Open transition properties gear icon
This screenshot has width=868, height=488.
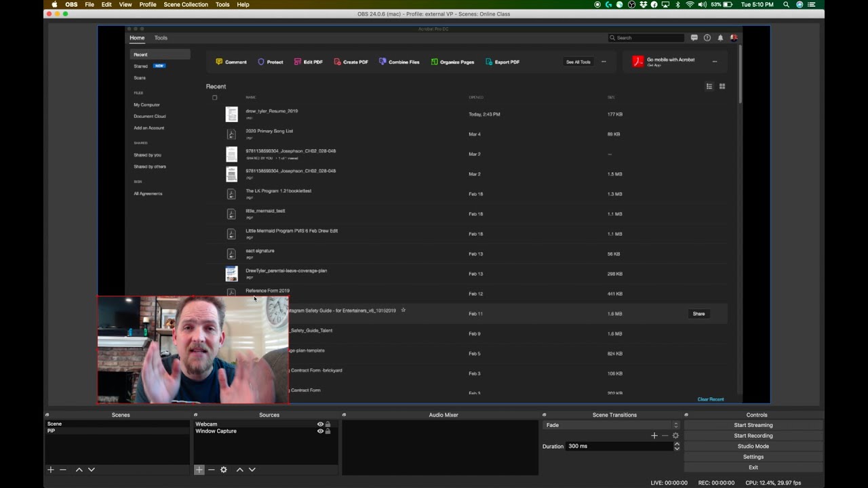[x=675, y=436]
